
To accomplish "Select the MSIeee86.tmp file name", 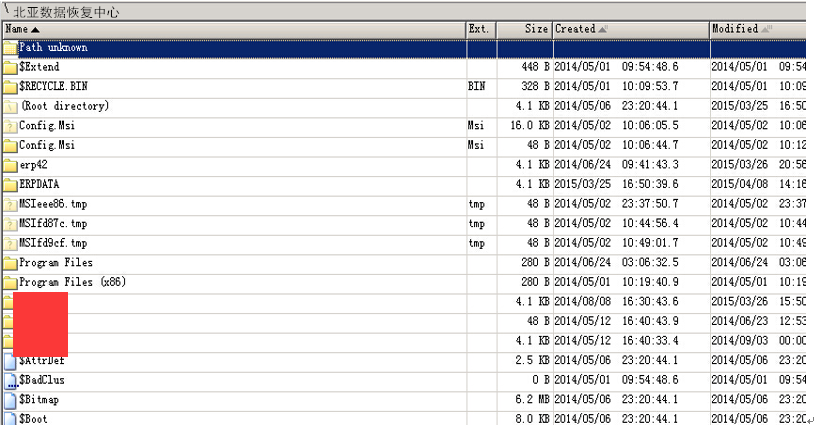I will click(53, 204).
